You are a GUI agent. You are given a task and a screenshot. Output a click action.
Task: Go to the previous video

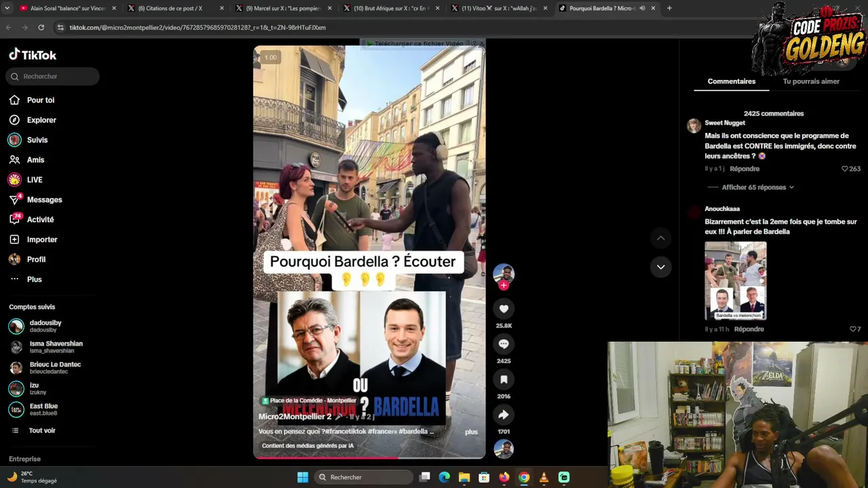pyautogui.click(x=660, y=239)
